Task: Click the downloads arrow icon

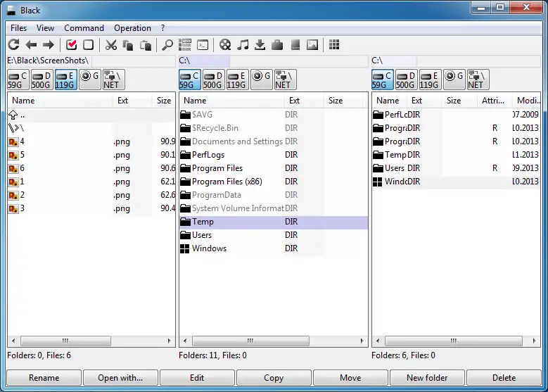Action: click(x=260, y=45)
